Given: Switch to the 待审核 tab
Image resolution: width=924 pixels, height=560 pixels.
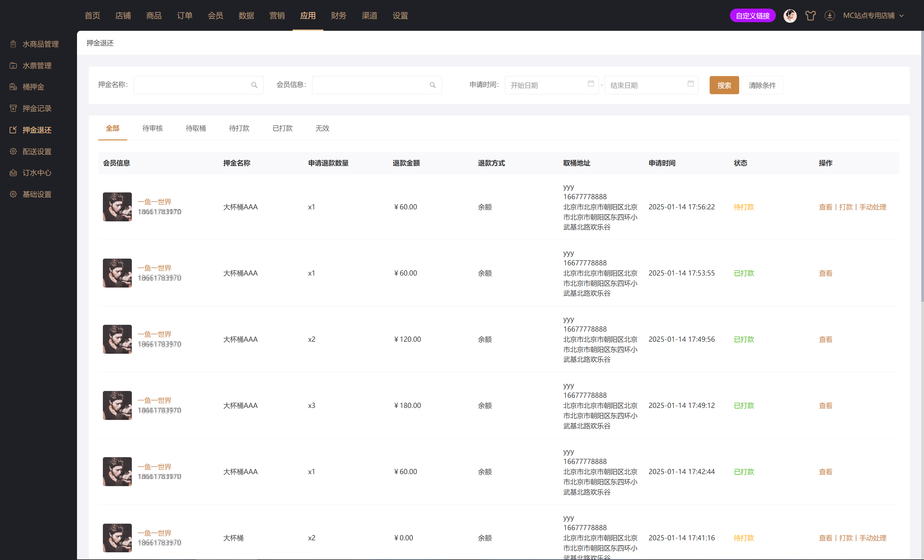Looking at the screenshot, I should coord(152,129).
